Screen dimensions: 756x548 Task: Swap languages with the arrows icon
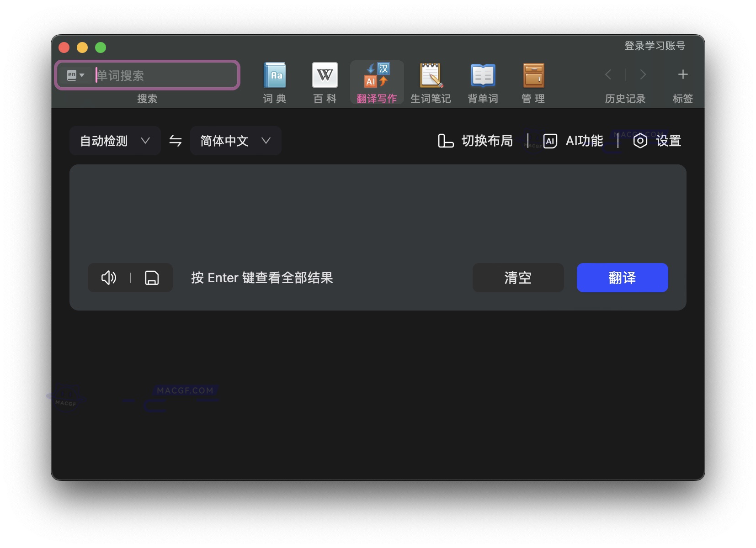point(176,141)
